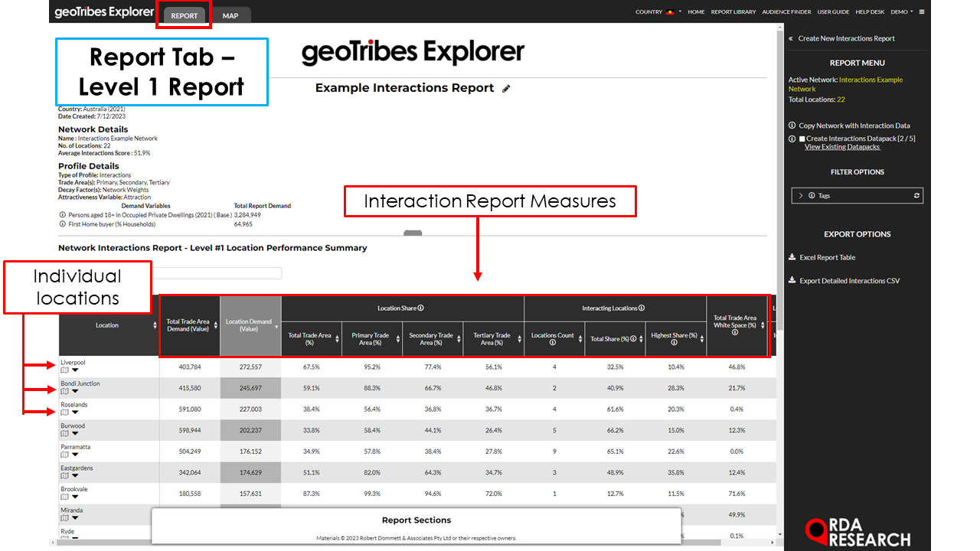Open map icon for Roselands row
Screen dimensions: 980x551
64,412
